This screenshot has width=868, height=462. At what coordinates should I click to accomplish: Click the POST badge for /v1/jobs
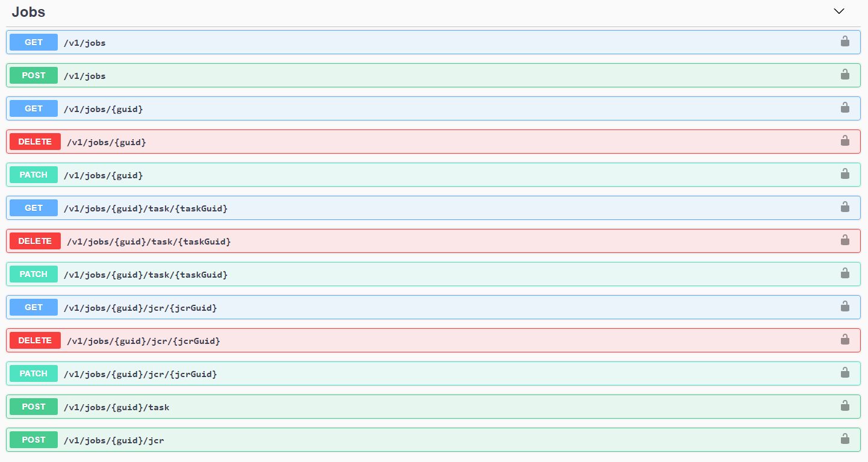tap(34, 75)
